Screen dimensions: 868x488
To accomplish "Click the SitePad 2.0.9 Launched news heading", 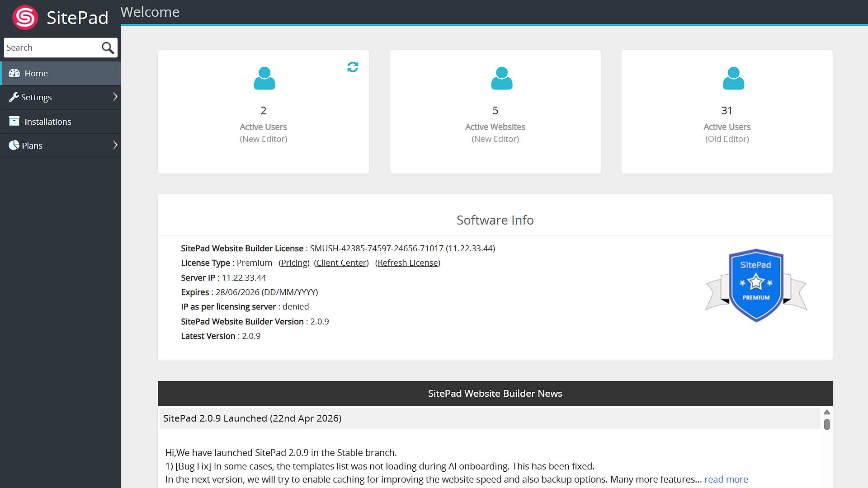I will tap(252, 418).
